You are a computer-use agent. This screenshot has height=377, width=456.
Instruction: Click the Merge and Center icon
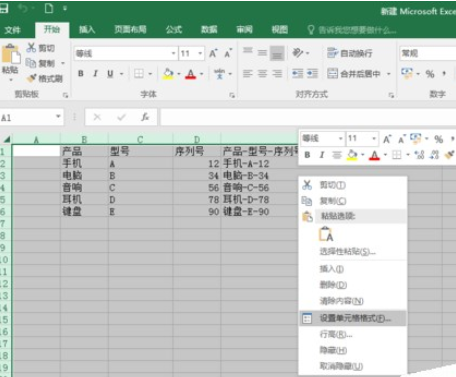(332, 73)
